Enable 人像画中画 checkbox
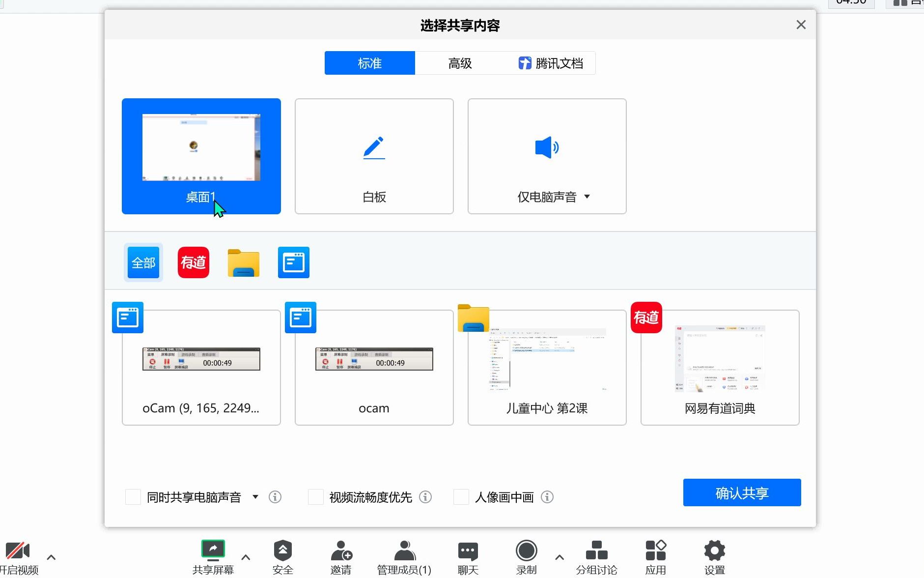 click(461, 497)
